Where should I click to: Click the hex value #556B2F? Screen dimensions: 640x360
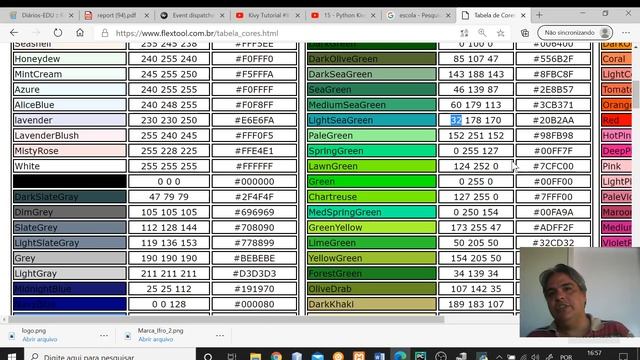click(553, 59)
